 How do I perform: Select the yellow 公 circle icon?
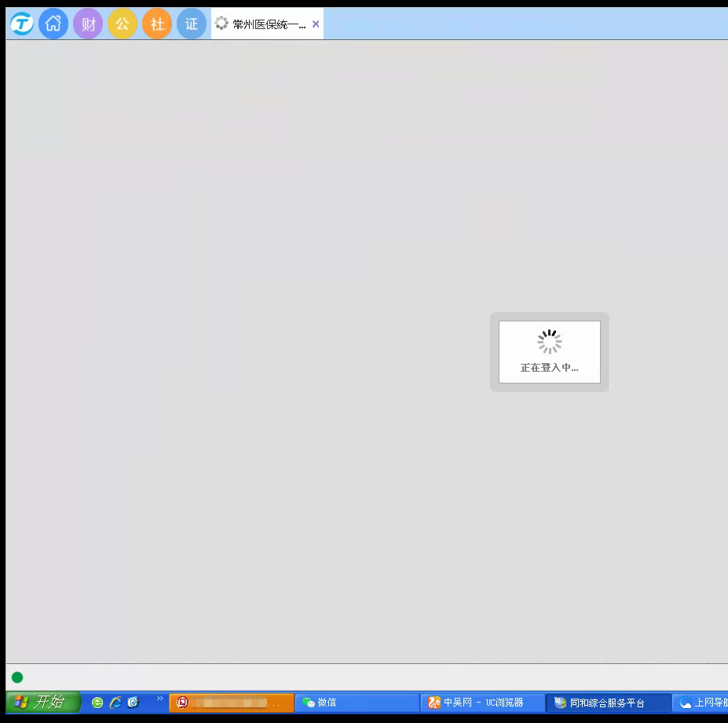tap(123, 24)
